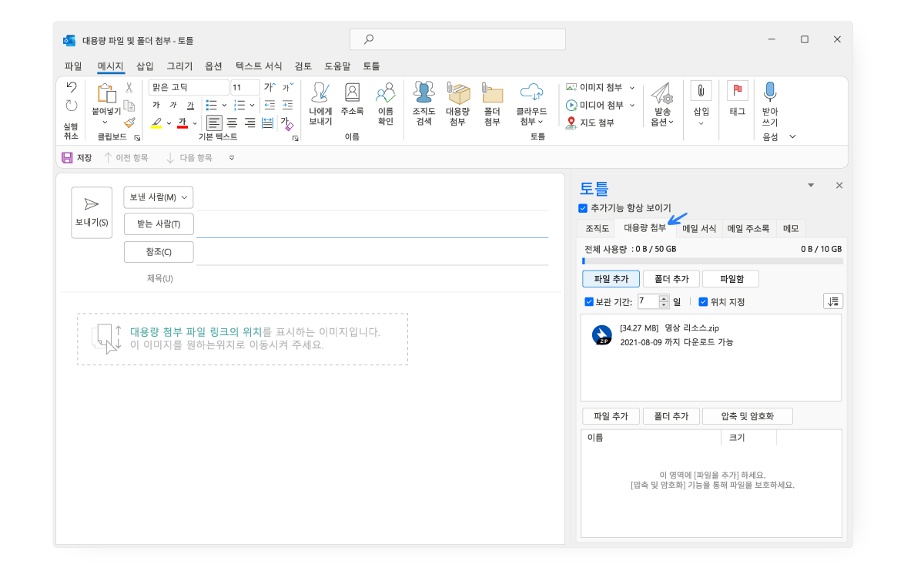
Task: Switch to the 텍스트 서식 tab
Action: click(259, 66)
